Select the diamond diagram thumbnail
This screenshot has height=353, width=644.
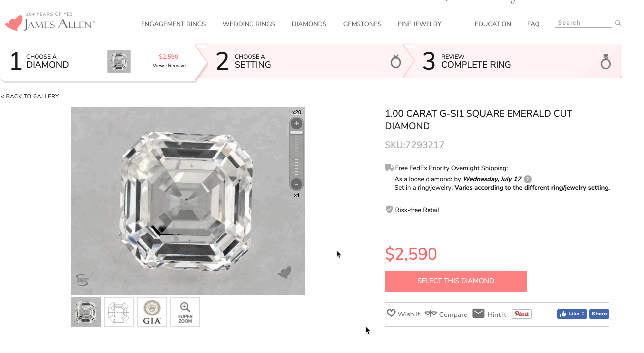coord(119,312)
